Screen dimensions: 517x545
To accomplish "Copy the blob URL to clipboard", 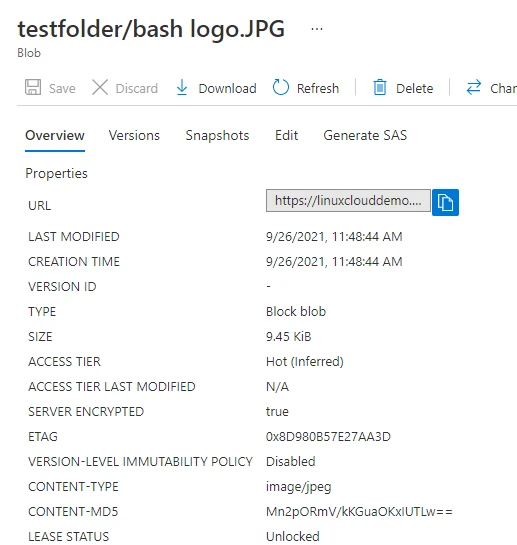I will coord(445,202).
